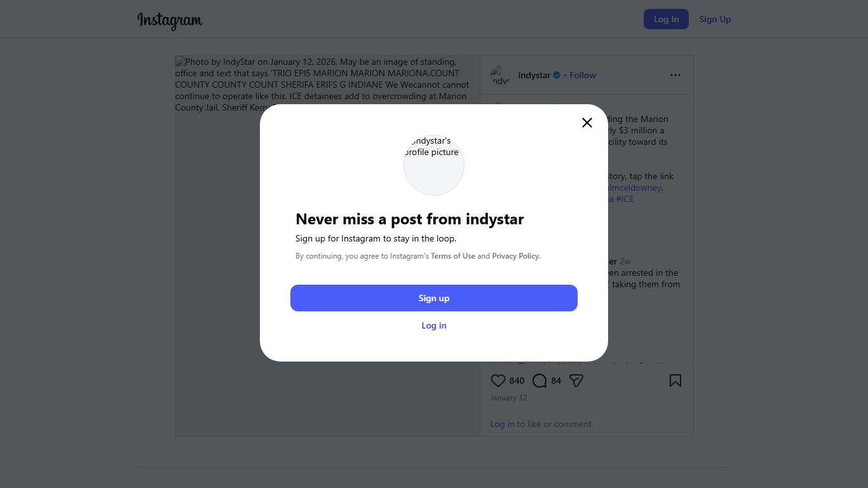Click the verified badge next to indystar

point(557,75)
